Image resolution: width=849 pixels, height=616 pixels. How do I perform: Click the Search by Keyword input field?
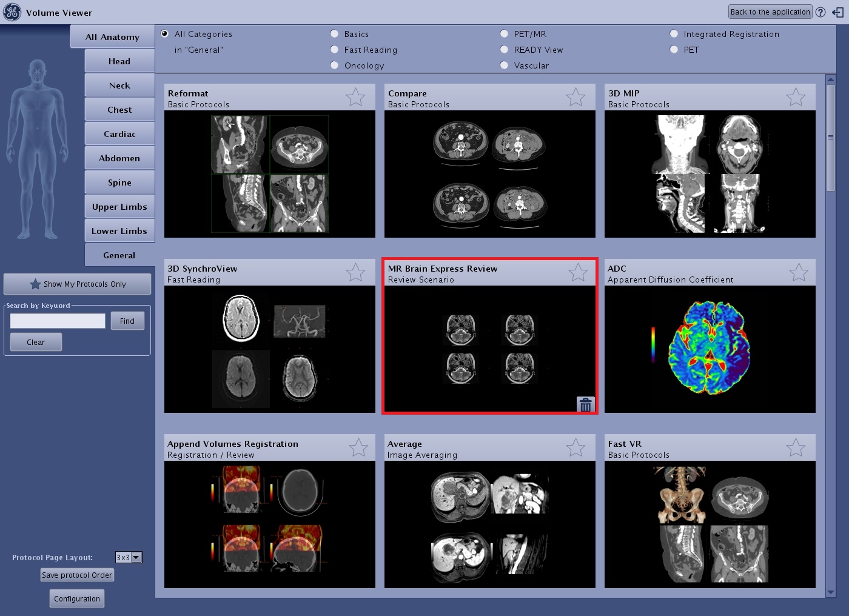point(58,321)
